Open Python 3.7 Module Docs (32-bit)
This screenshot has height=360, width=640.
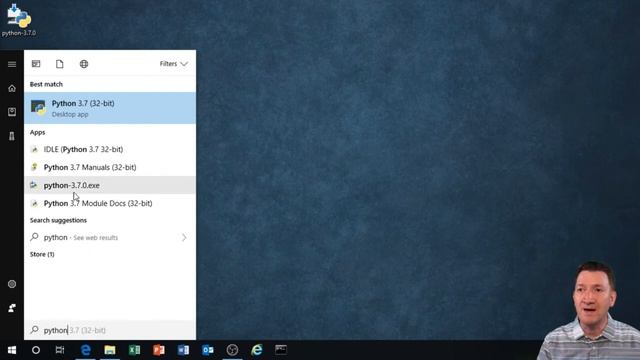(x=110, y=203)
